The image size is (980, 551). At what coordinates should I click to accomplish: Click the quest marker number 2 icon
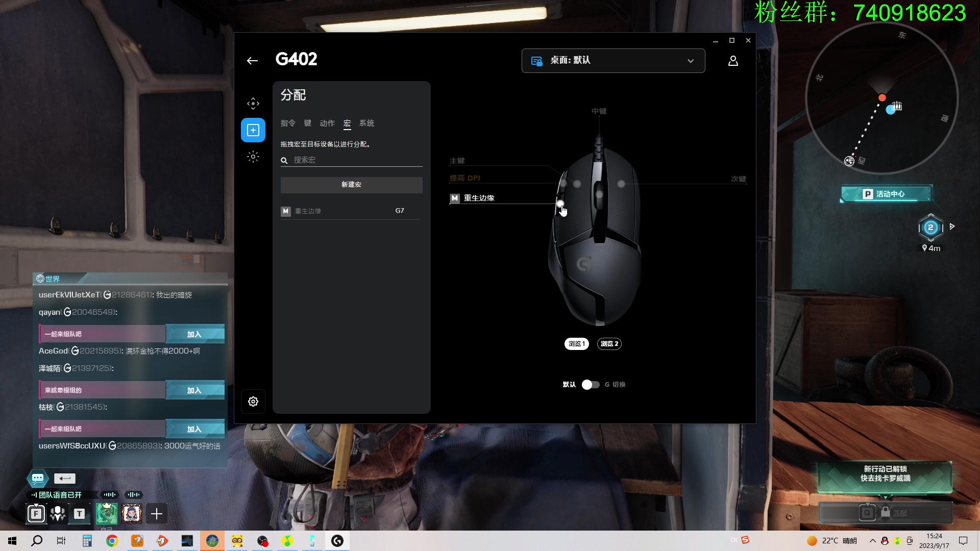click(930, 228)
